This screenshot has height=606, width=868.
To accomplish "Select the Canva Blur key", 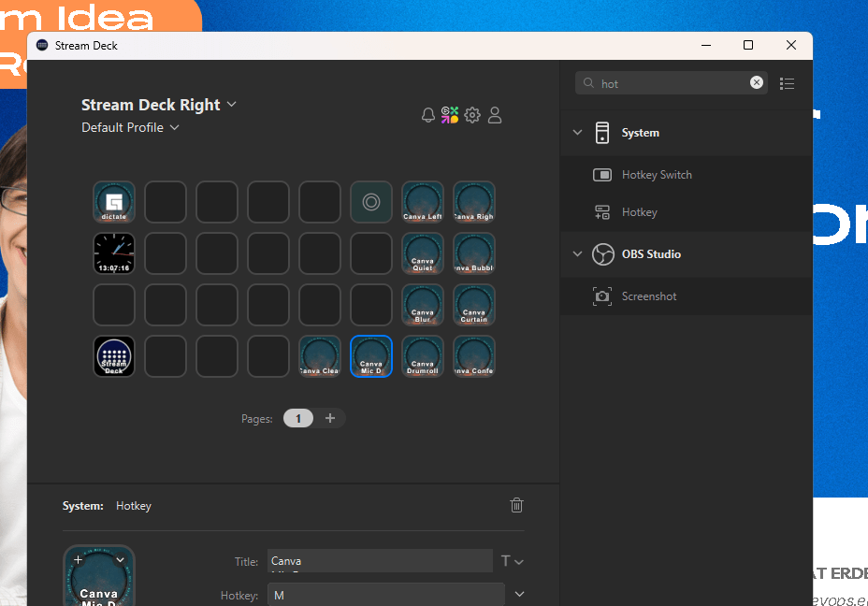I will [x=423, y=305].
